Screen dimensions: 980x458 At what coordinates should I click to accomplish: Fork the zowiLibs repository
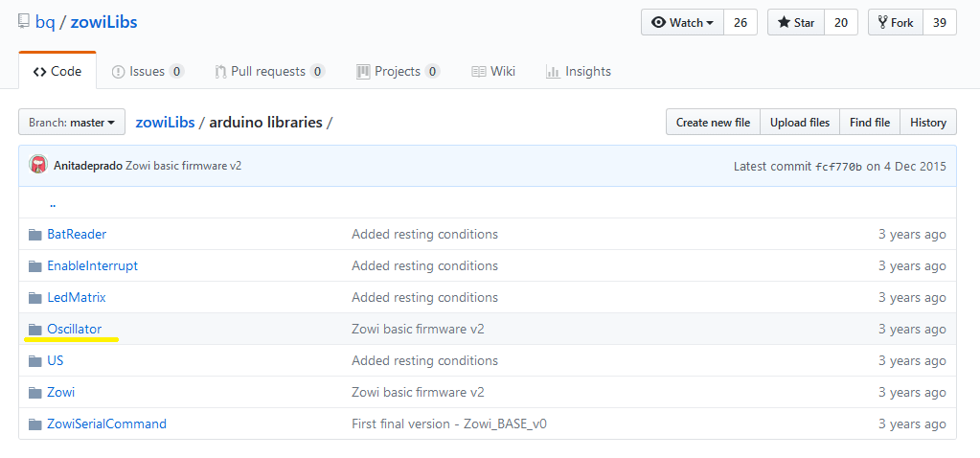click(x=895, y=22)
